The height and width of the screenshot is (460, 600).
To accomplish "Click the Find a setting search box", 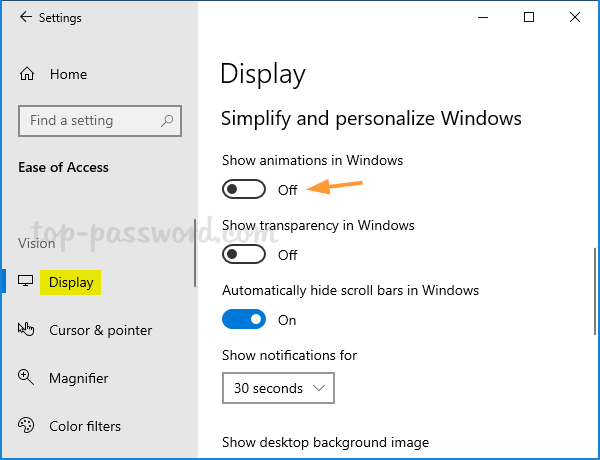I will 90,121.
